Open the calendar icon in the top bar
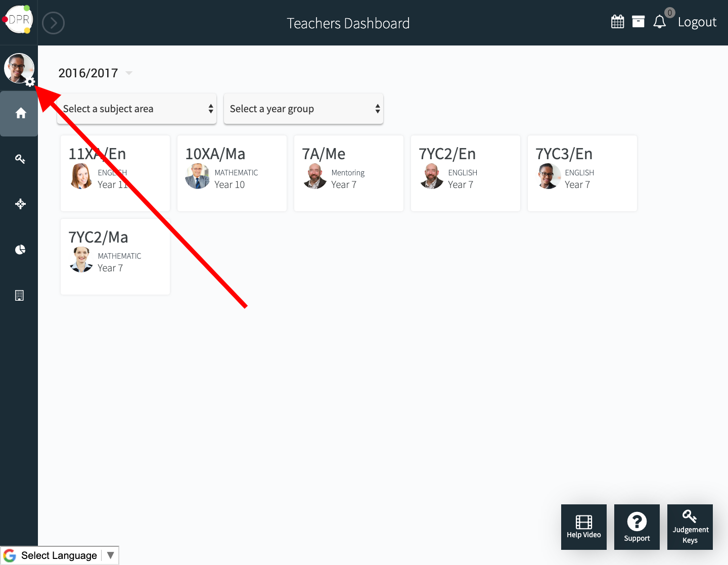This screenshot has width=728, height=565. click(617, 21)
